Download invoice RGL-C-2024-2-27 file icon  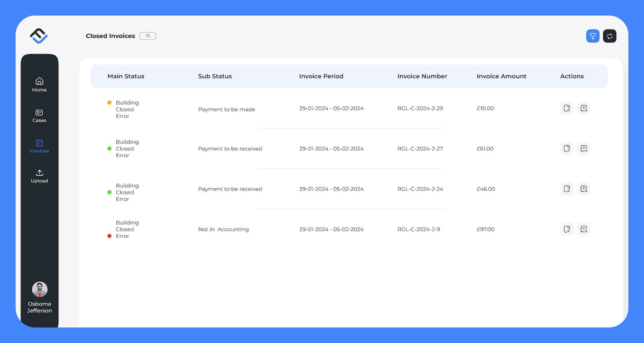pos(567,148)
